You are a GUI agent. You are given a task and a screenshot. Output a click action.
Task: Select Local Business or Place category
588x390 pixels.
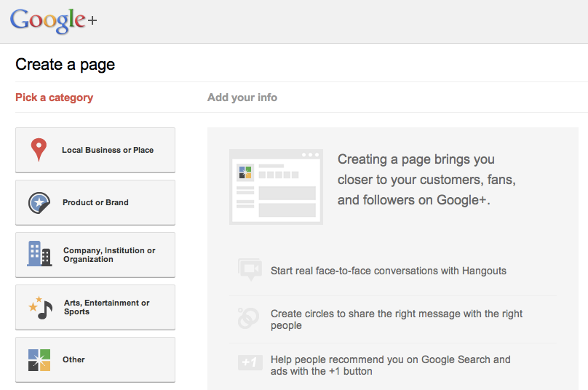pyautogui.click(x=95, y=150)
